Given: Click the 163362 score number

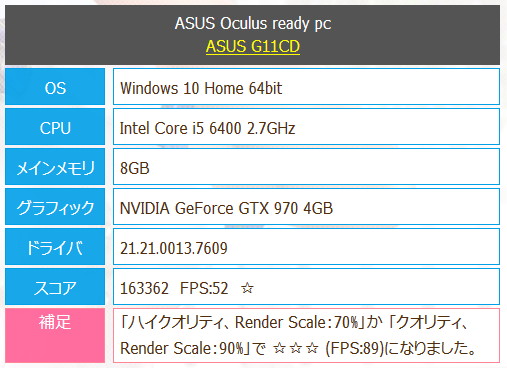Looking at the screenshot, I should coord(144,288).
